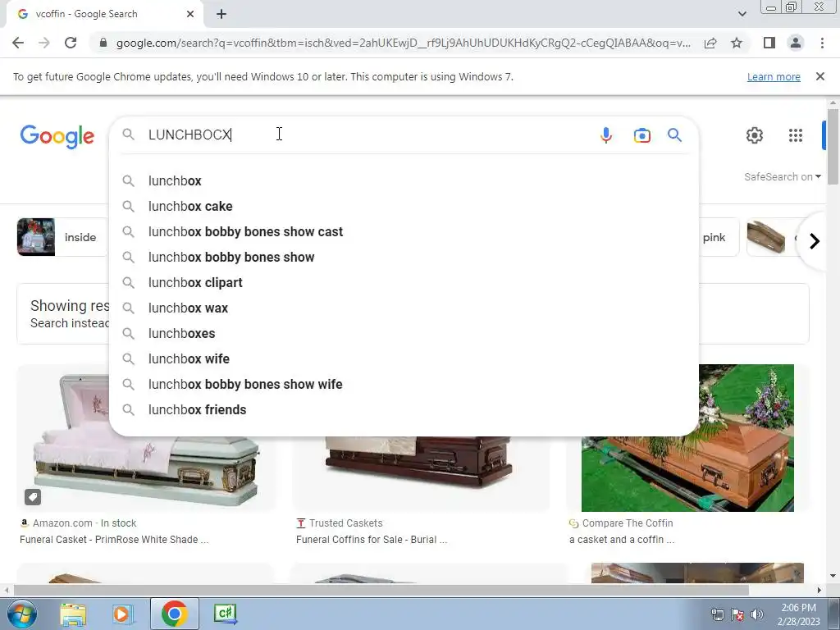
Task: Open the Chrome side panel icon
Action: pyautogui.click(x=769, y=43)
